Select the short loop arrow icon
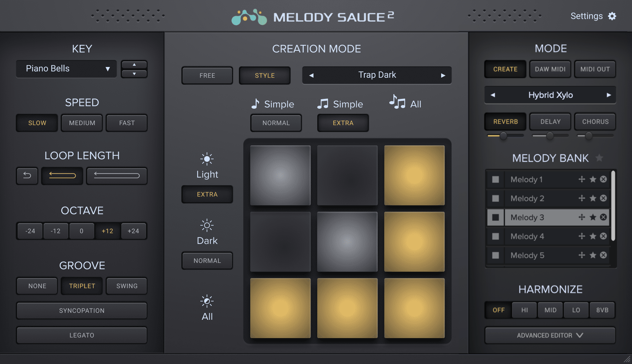The image size is (632, 364). coord(62,176)
